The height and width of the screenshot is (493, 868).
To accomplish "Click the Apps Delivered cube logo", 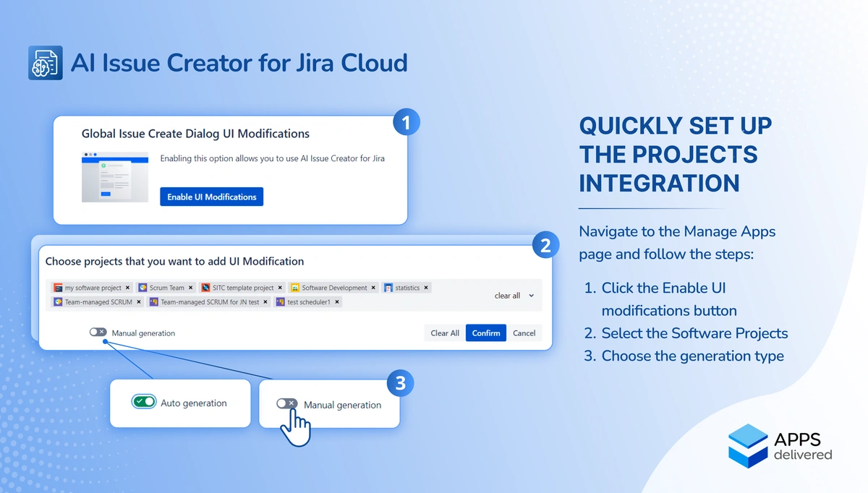I will 748,446.
